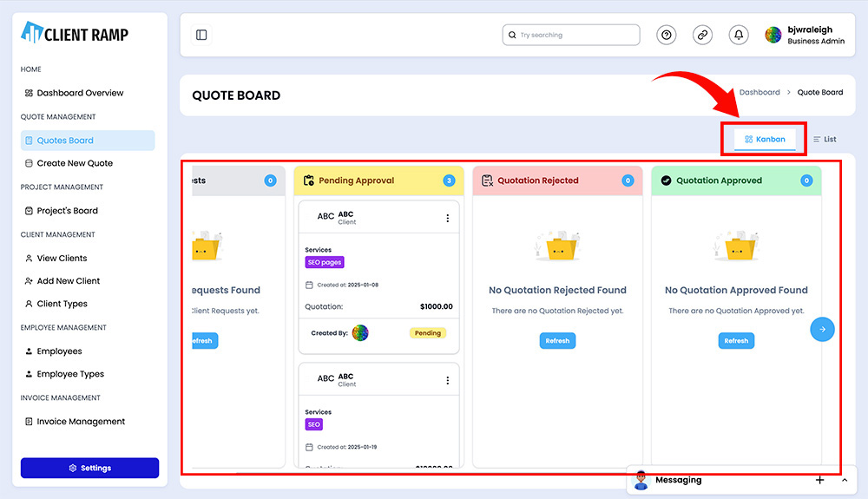Click the QUOTE BOARD page title
868x499 pixels.
236,95
